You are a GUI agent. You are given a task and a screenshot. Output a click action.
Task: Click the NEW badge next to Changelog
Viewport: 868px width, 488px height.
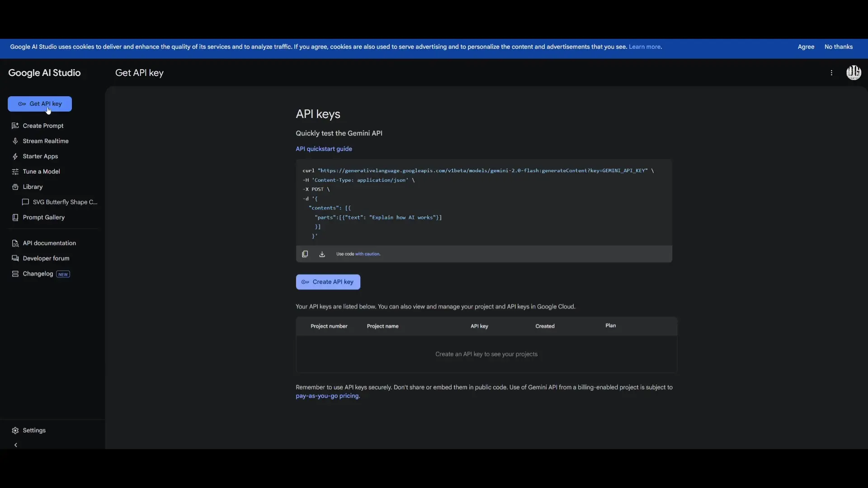pyautogui.click(x=63, y=274)
